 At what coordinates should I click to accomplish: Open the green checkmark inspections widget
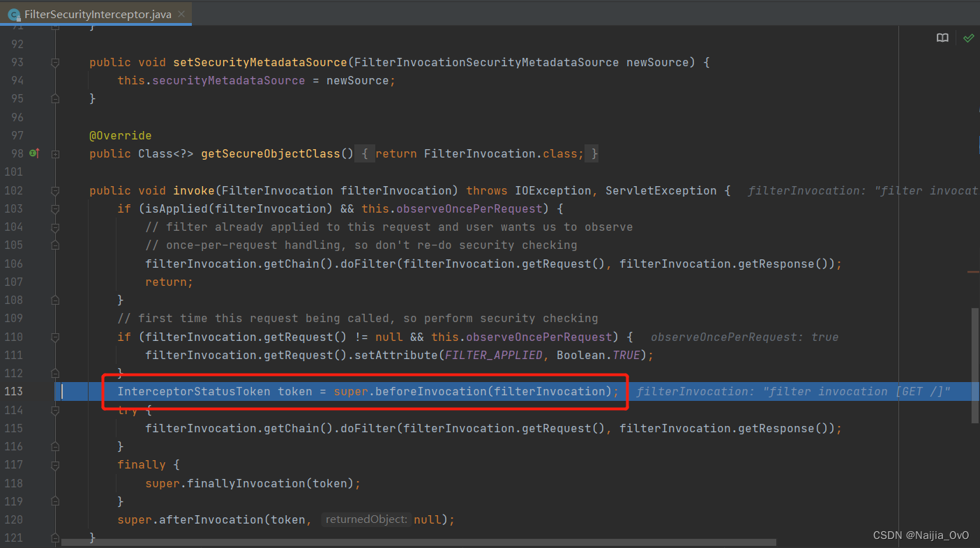968,38
